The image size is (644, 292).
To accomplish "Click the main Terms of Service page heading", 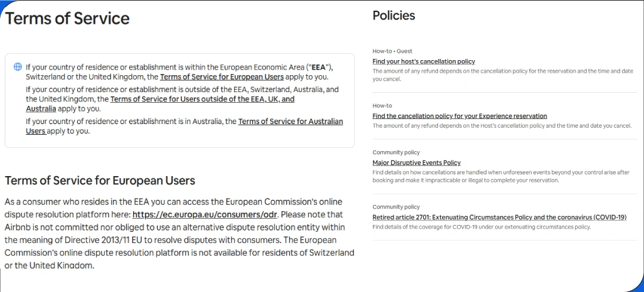I will (x=67, y=18).
